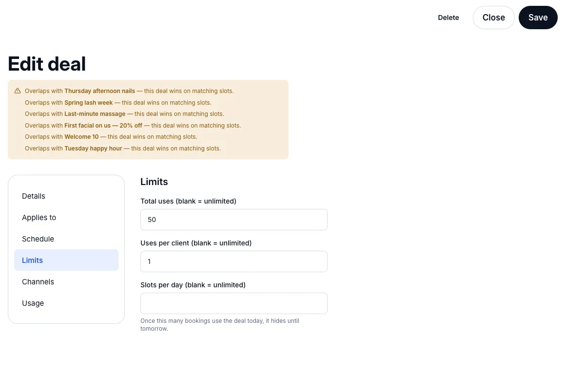
Task: Select the Limits section
Action: coord(66,260)
